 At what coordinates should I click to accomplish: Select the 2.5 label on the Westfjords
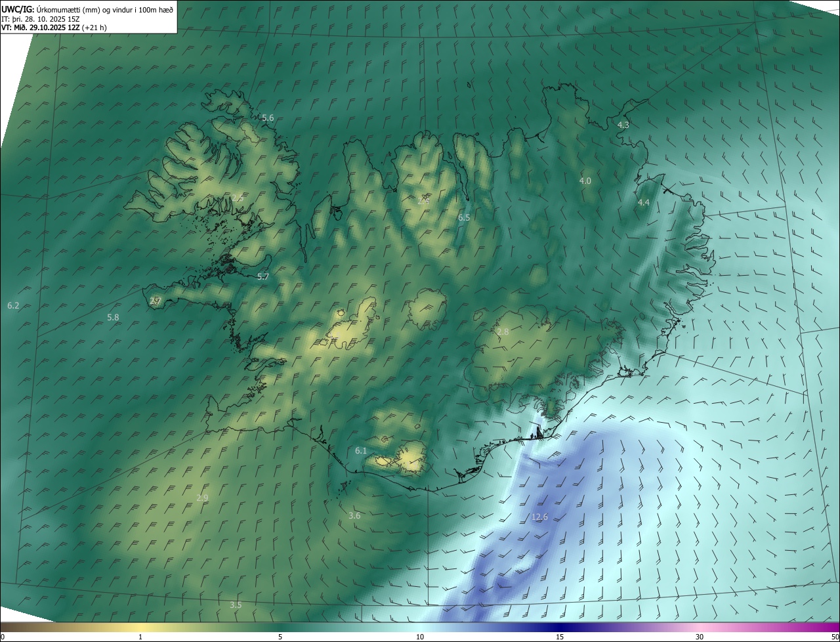(x=237, y=198)
